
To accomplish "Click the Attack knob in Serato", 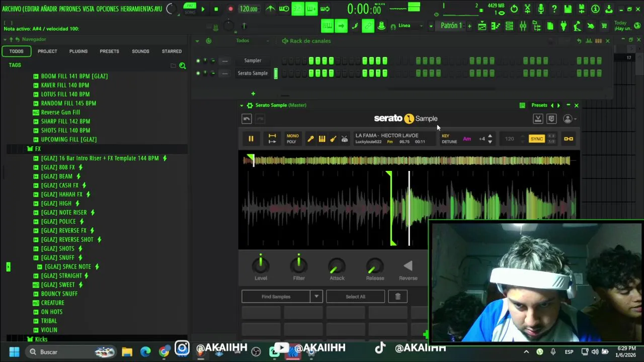I will pos(337,266).
